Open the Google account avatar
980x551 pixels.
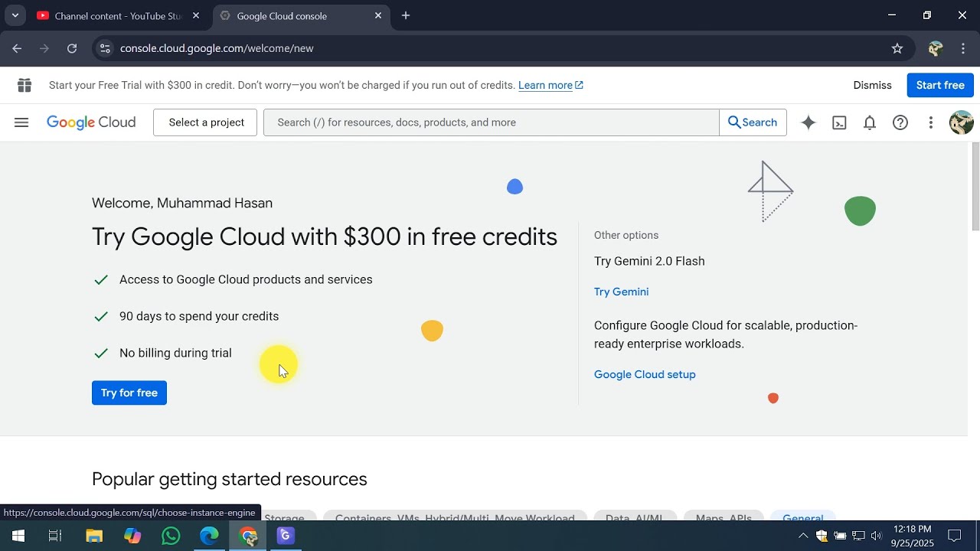coord(961,122)
